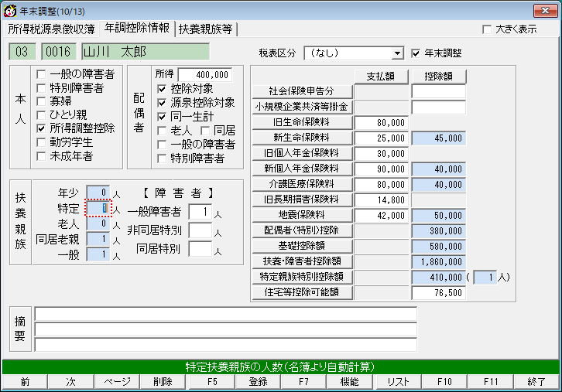This screenshot has height=392, width=562.
Task: Toggle 源泉控除対象 for spouse
Action: coord(162,102)
